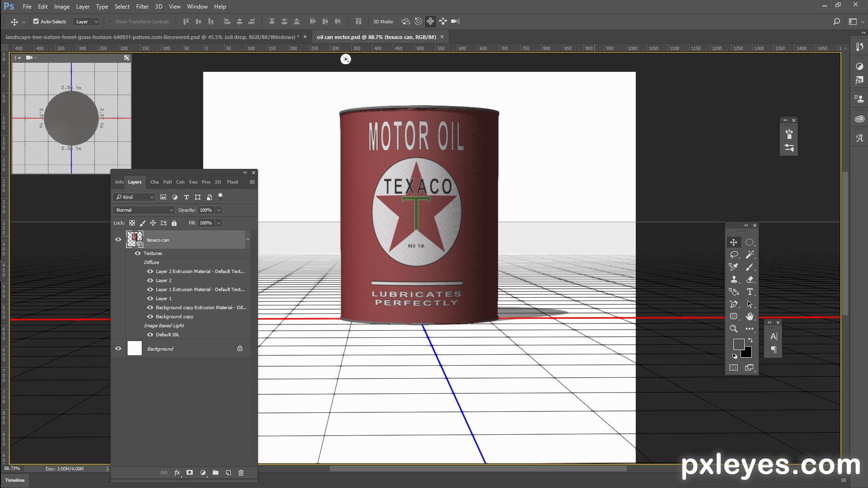Image resolution: width=868 pixels, height=488 pixels.
Task: Select the Zoom tool in toolbox
Action: click(733, 329)
